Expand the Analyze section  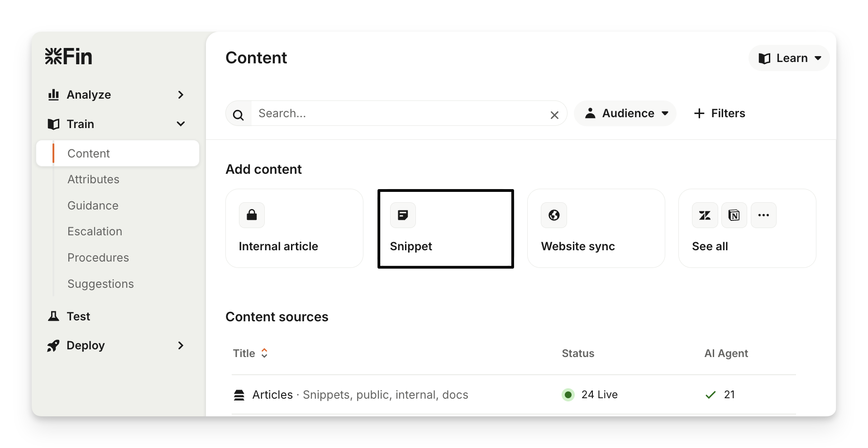pyautogui.click(x=181, y=95)
